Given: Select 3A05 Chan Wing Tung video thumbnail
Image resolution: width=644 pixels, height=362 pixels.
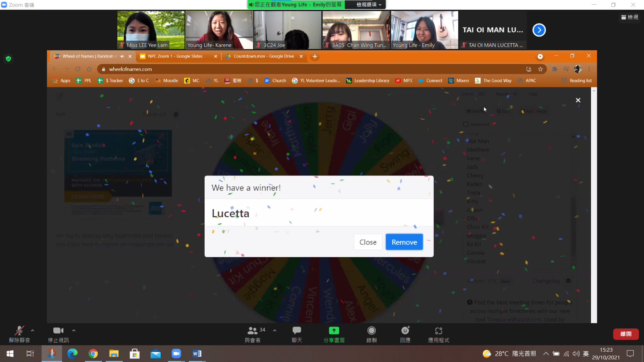Looking at the screenshot, I should (356, 30).
